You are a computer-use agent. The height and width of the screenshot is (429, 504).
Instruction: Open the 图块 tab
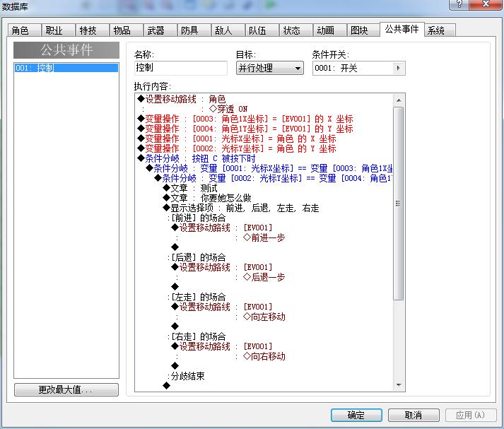pyautogui.click(x=363, y=30)
